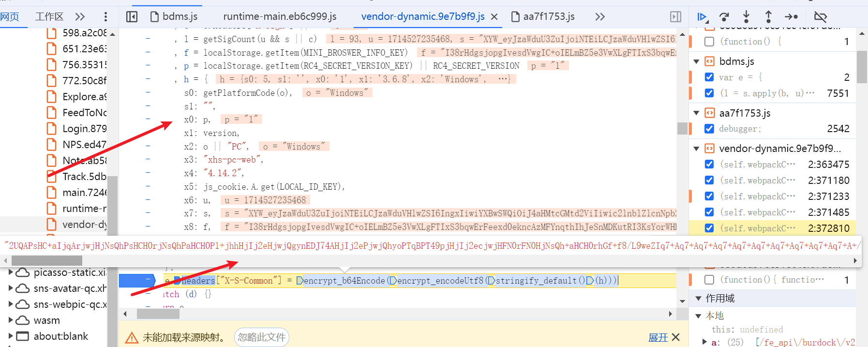Viewport: 868px width, 347px height.
Task: Select the vendor-dynamic.9e7b9f9.js tab
Action: click(423, 17)
